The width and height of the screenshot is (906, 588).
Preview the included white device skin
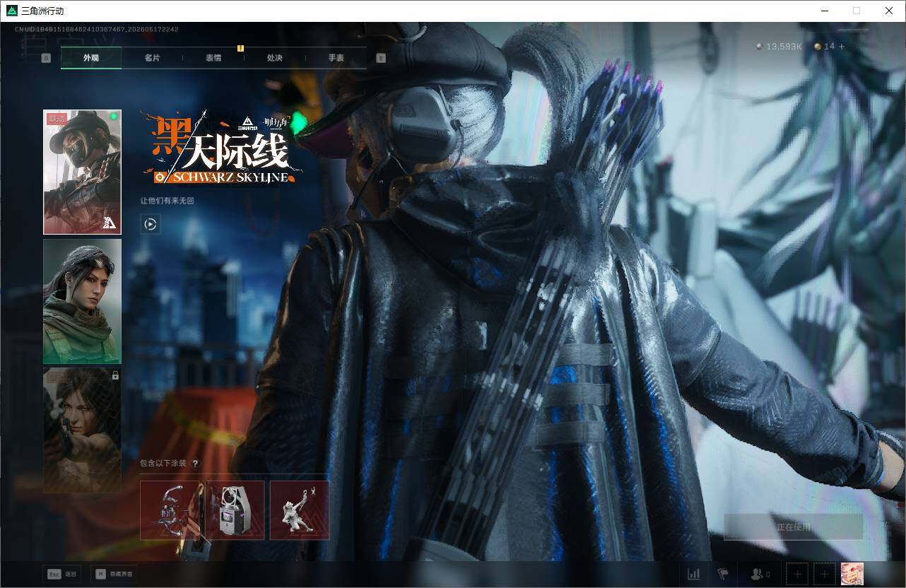point(235,510)
